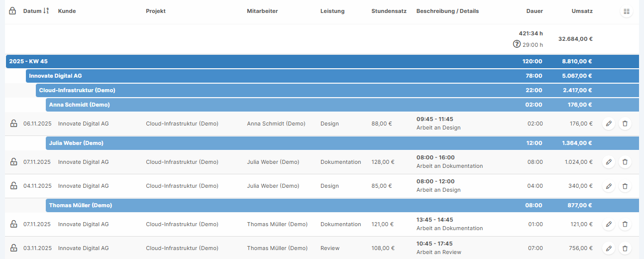Edit the 06.11.2025 Anna Schmidt entry
Screen dimensions: 644x259
pos(608,124)
